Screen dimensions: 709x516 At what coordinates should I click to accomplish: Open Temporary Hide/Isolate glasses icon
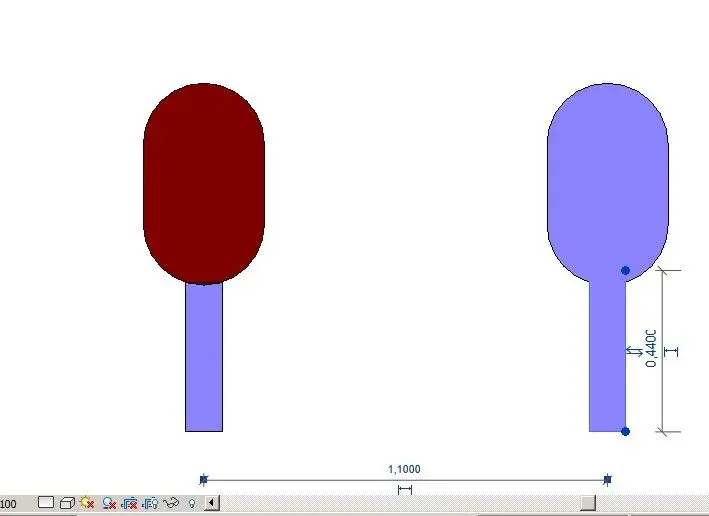tap(170, 503)
